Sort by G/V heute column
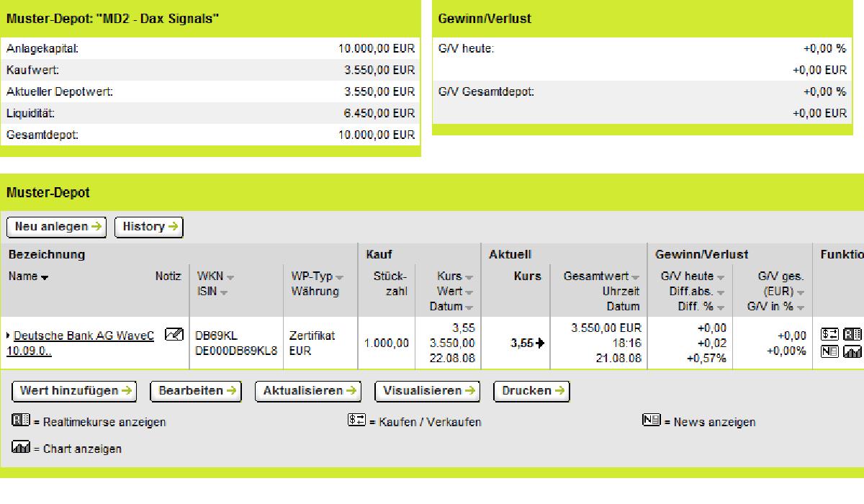Screen dimensions: 864x504 tap(721, 277)
